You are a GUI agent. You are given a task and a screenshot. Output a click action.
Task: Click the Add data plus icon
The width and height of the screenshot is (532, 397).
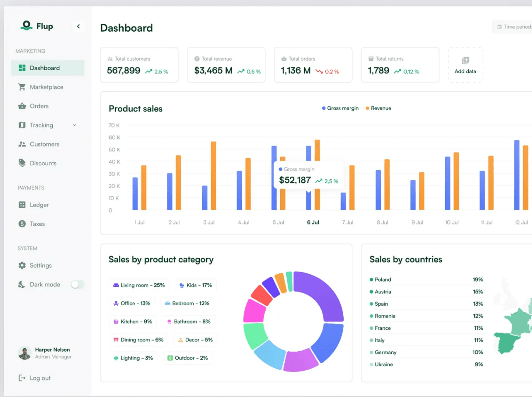[x=465, y=61]
